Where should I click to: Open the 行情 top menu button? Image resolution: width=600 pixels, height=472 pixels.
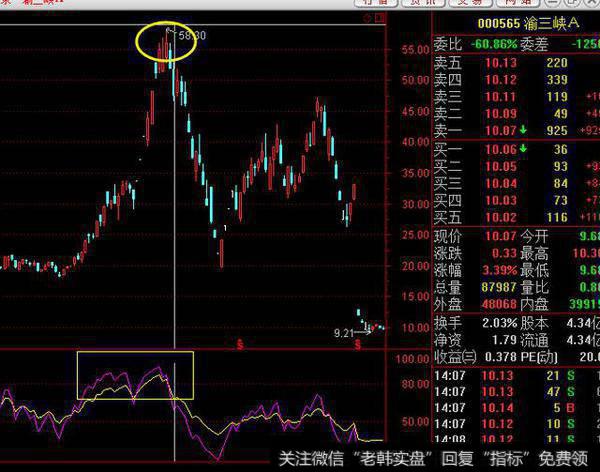377,3
